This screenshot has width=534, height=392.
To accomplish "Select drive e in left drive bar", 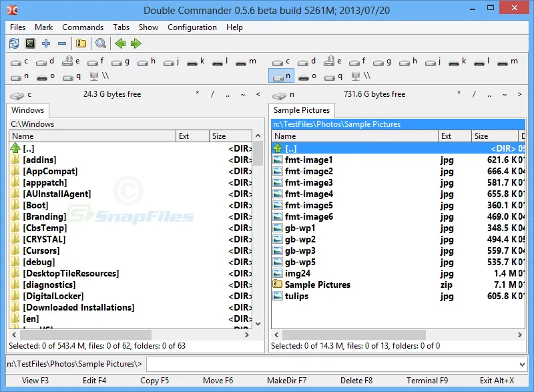I will 71,61.
